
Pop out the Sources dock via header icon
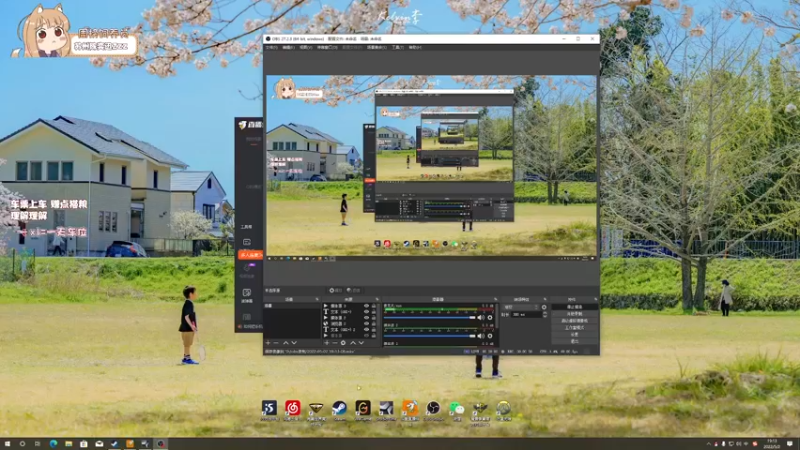377,299
